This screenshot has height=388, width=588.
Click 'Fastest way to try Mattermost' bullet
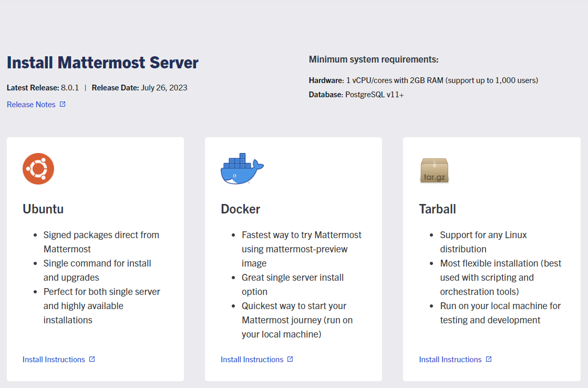point(302,249)
